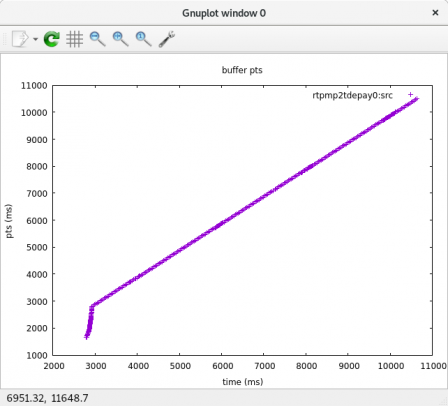Apply the next zoom with the plus magnifier

point(120,39)
